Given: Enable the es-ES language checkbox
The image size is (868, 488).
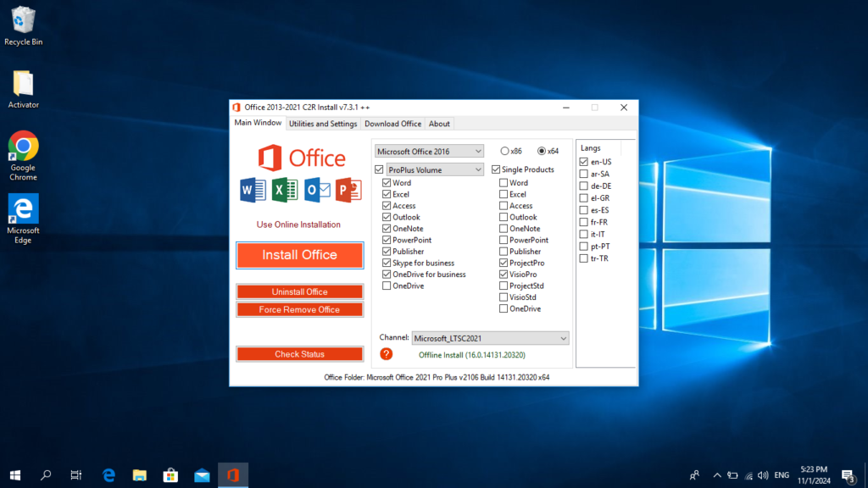Looking at the screenshot, I should (583, 210).
